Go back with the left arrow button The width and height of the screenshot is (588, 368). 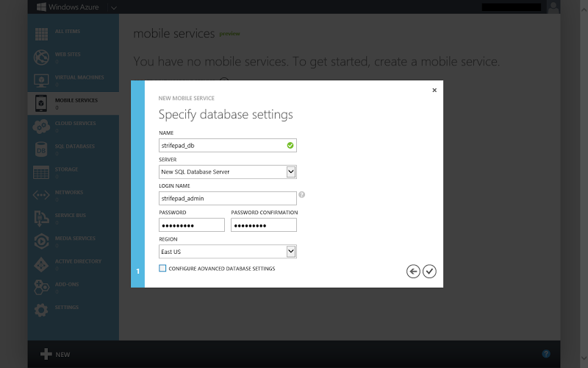[x=413, y=271]
